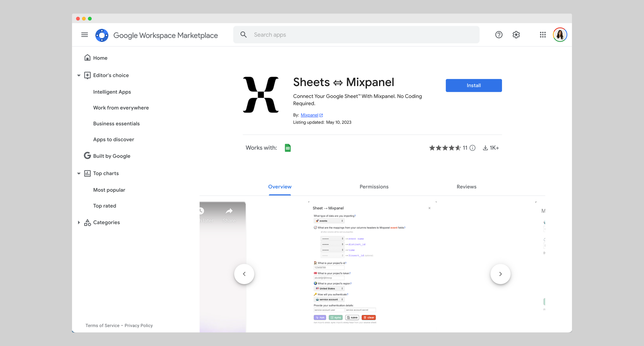
Task: Click the download count icon
Action: coord(485,148)
